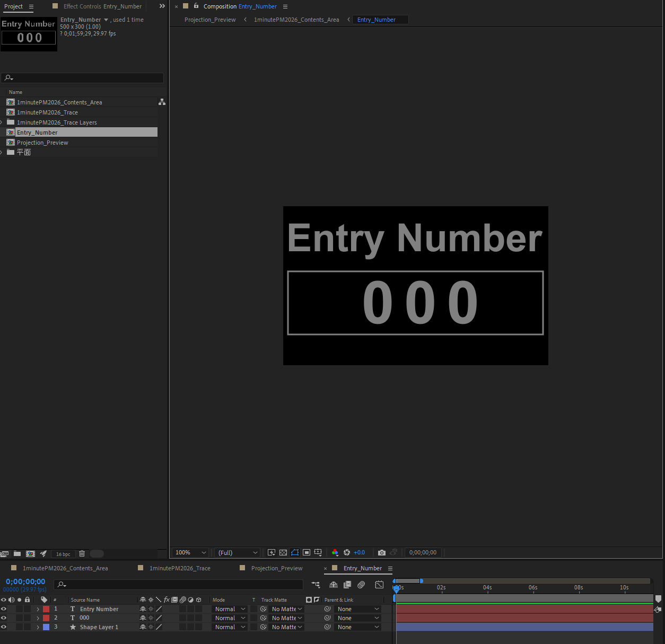This screenshot has width=665, height=644.
Task: Expand Shape Layer 1 properties
Action: pyautogui.click(x=38, y=627)
